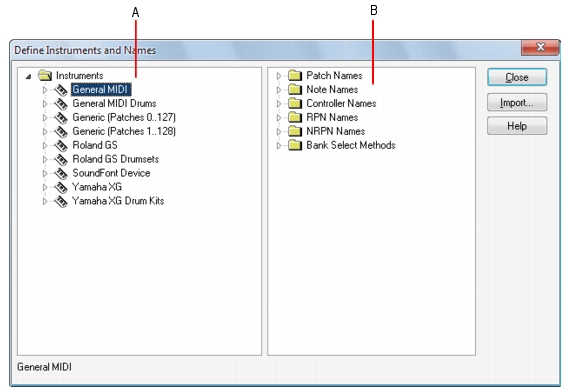Viewport: 571px width, 392px height.
Task: Click the 'General MIDI' status text at bottom
Action: click(44, 367)
